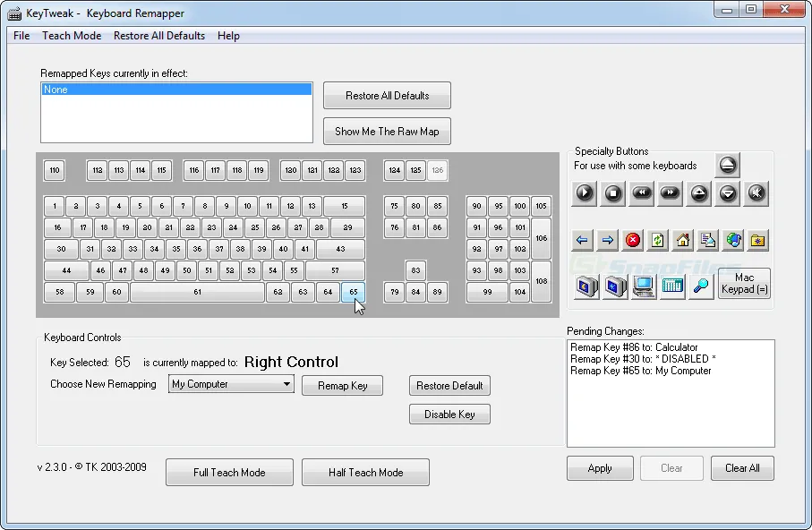Click the Sleep monitor (moon) button
The height and width of the screenshot is (530, 812).
tap(586, 286)
